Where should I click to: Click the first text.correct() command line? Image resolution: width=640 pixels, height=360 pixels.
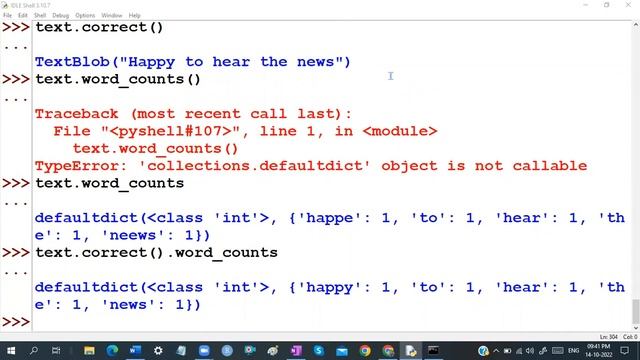(99, 27)
